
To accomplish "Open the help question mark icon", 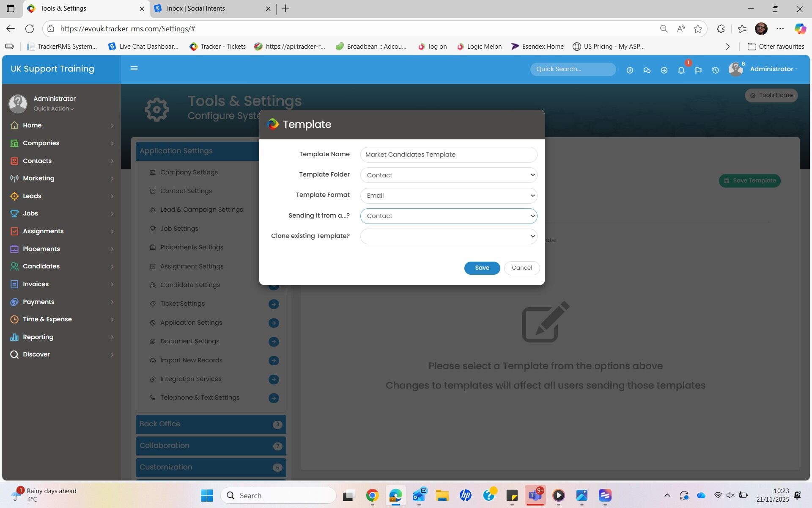I will pyautogui.click(x=630, y=70).
